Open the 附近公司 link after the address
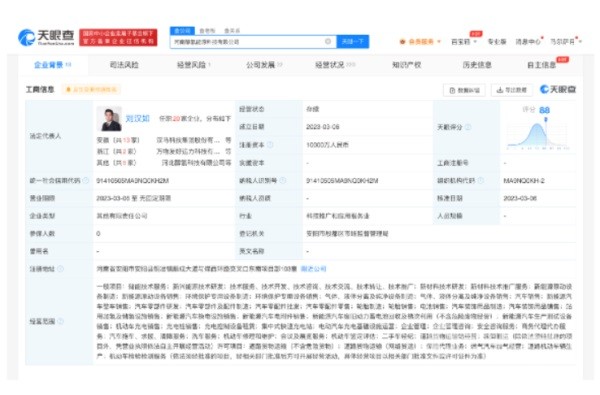600x395 pixels. pyautogui.click(x=313, y=269)
